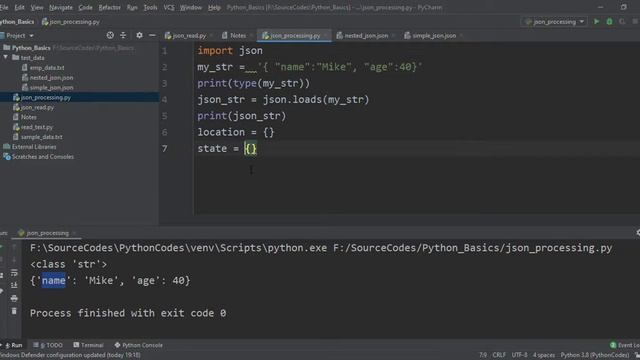The height and width of the screenshot is (360, 640).
Task: Click the collapse all icon in Project panel
Action: tap(123, 36)
